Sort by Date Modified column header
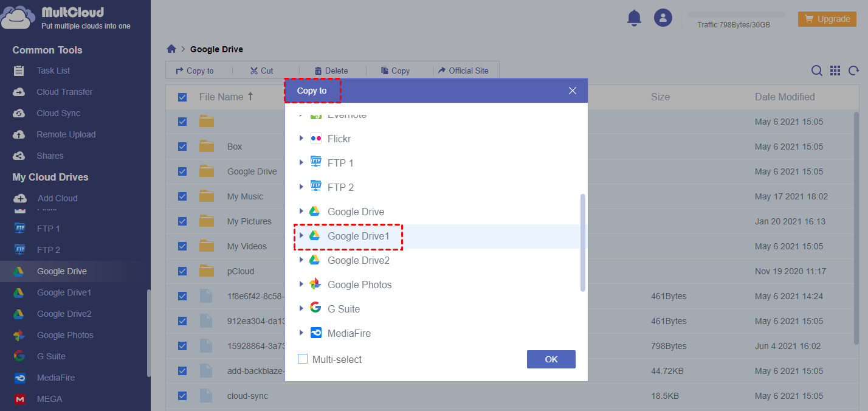This screenshot has height=411, width=868. [785, 97]
